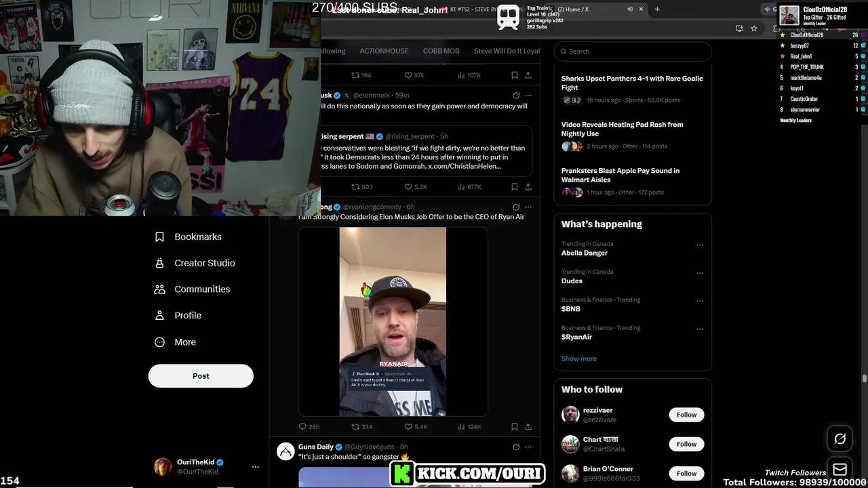Bookmark this page with star icon

(x=753, y=28)
